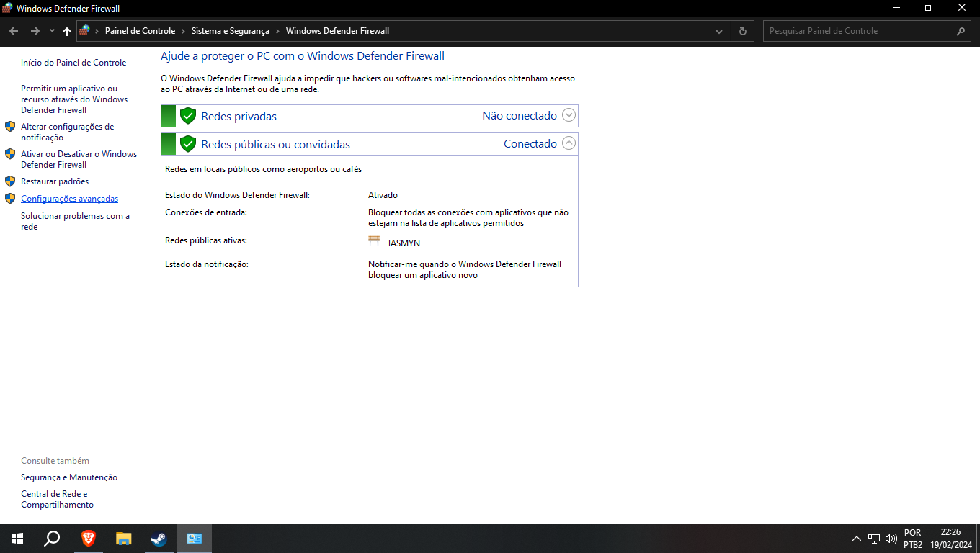Screen dimensions: 980x553
Task: Click Restaurar padrões link
Action: (x=55, y=181)
